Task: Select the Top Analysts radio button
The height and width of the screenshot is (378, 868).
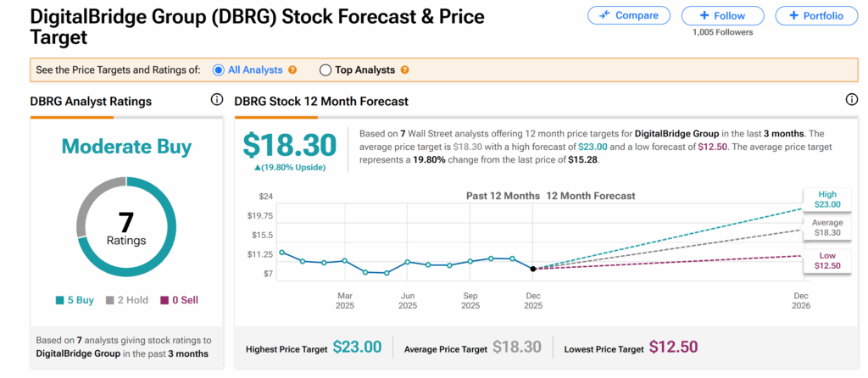Action: [325, 70]
